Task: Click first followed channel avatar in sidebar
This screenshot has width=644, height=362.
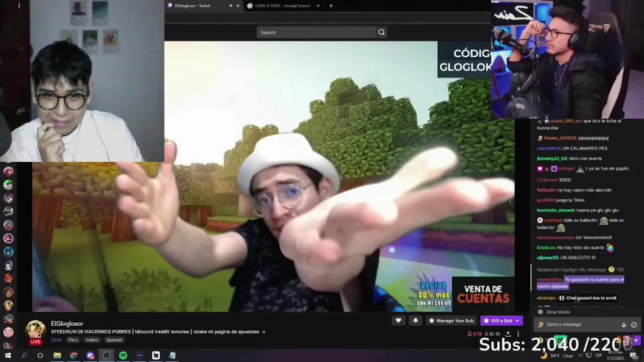Action: 8,171
